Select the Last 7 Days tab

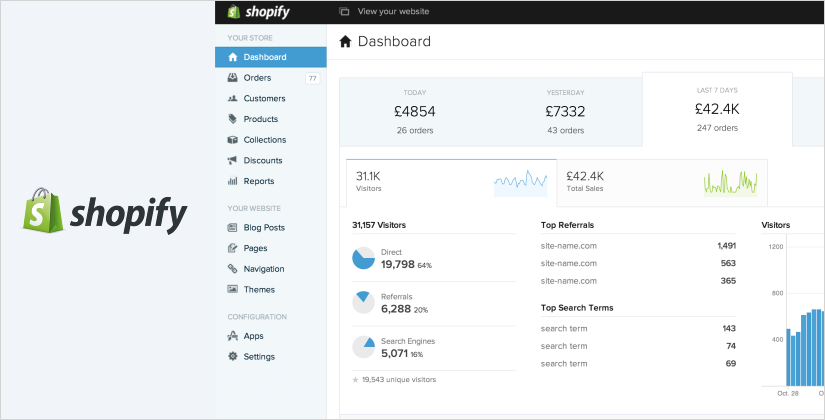pos(716,109)
